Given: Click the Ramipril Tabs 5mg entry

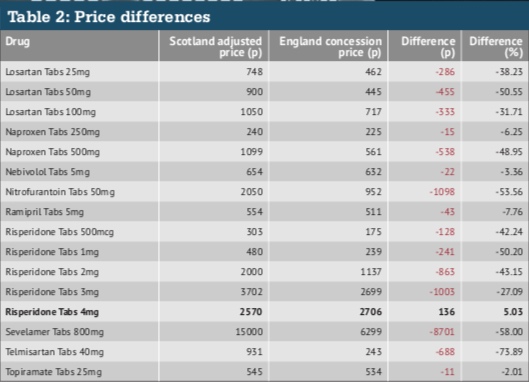Looking at the screenshot, I should coord(45,212).
